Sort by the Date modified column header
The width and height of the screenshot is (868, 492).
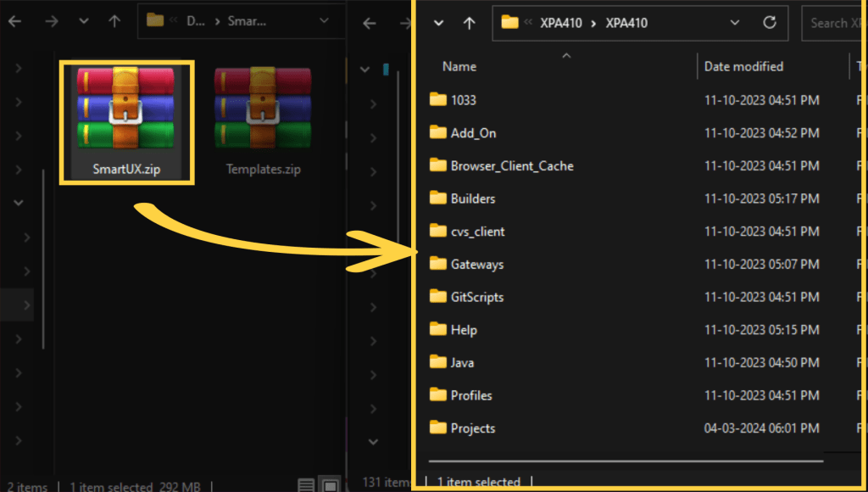[743, 66]
